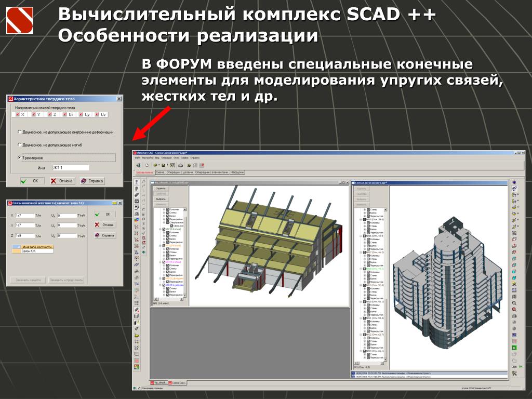532x399 pixels.
Task: Click the New document icon in Structure CAD toolbar
Action: (147, 165)
